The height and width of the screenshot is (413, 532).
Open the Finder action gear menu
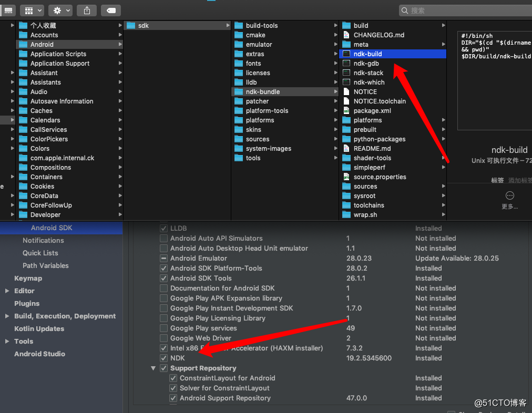coord(62,11)
